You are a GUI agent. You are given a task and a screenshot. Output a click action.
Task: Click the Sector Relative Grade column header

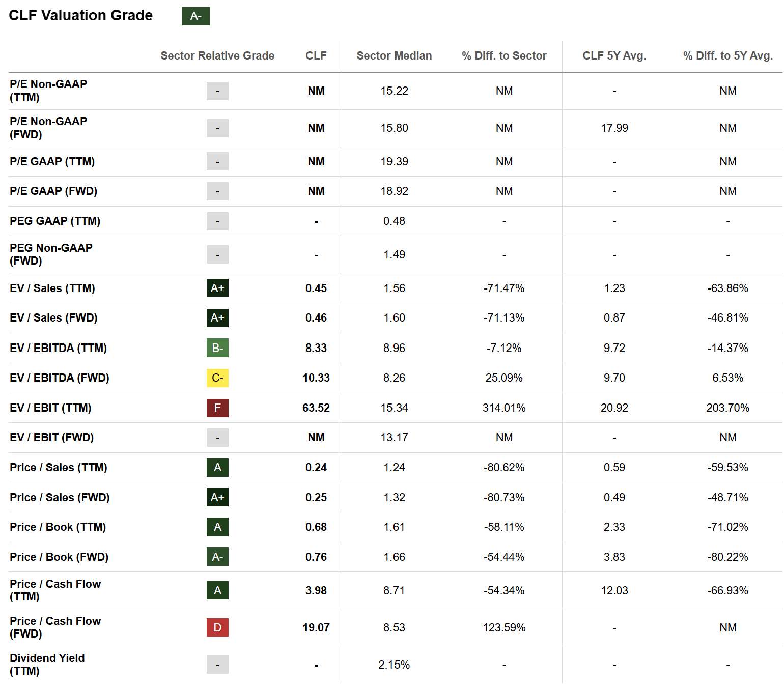coord(217,56)
